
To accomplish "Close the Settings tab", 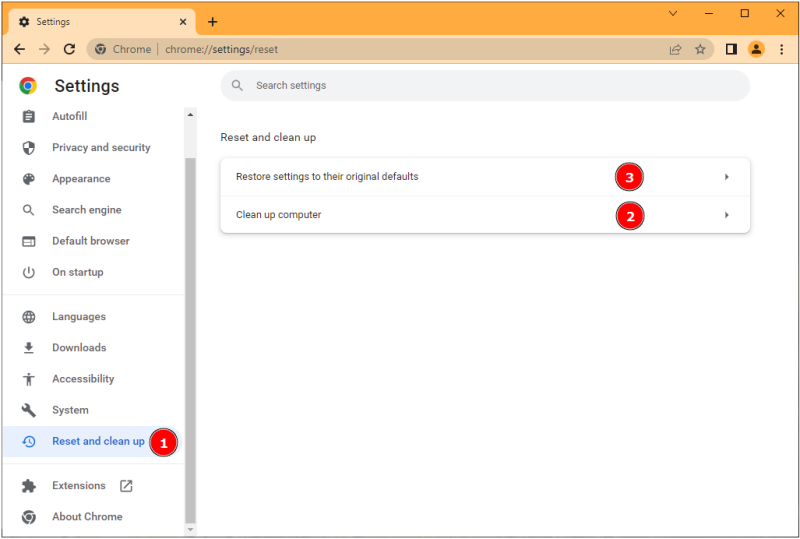I will [x=183, y=22].
